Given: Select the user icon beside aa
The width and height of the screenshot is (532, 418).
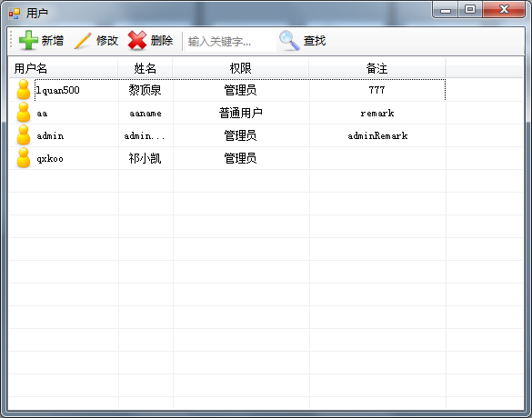Looking at the screenshot, I should (24, 113).
